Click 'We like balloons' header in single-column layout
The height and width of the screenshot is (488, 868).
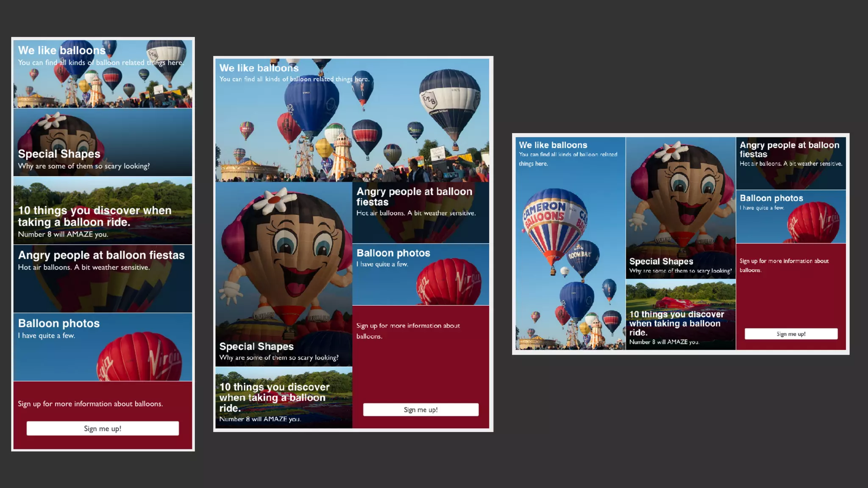point(61,50)
